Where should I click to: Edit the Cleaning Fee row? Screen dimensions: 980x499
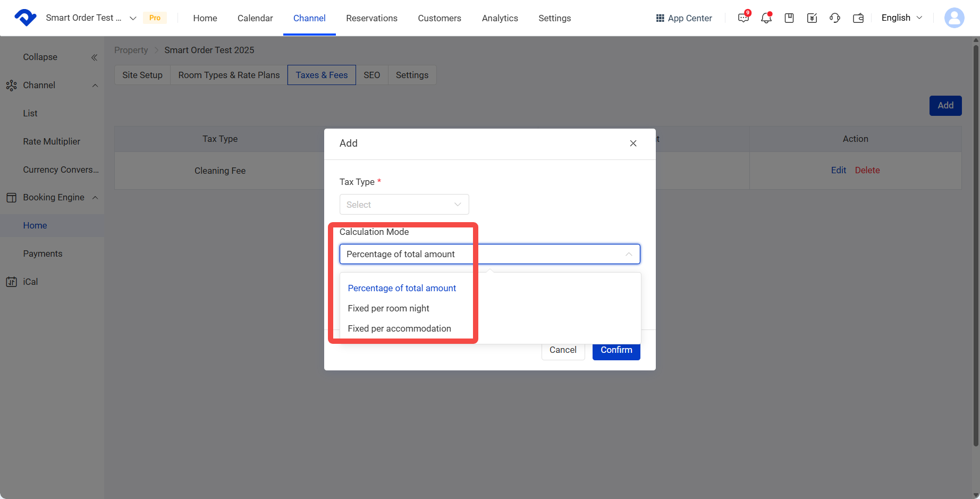[x=839, y=170]
